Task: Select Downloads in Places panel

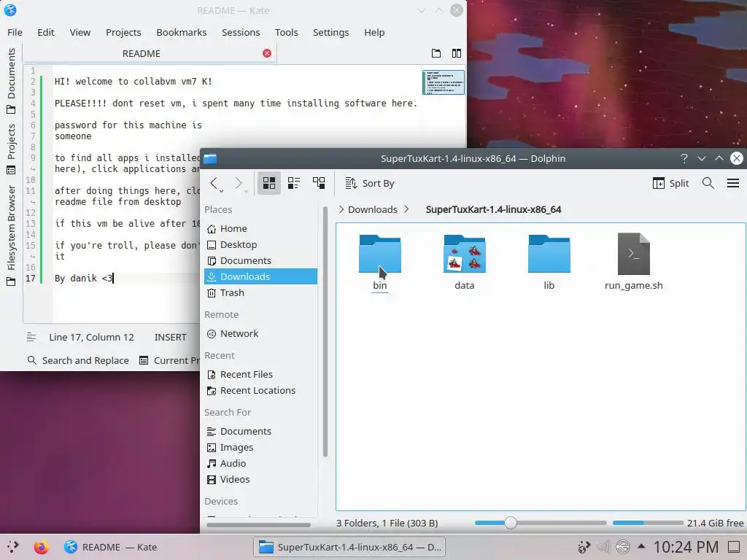Action: click(260, 276)
